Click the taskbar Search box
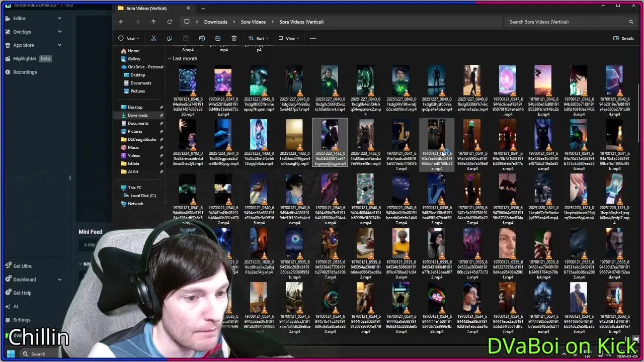Viewport: 644px width, 362px height. coord(43,354)
